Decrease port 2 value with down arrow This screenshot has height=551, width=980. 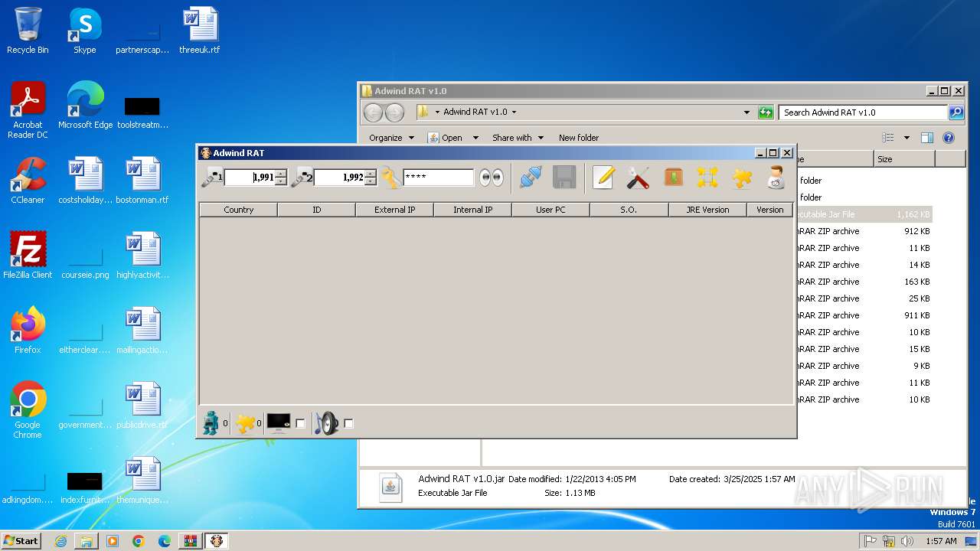coord(371,182)
